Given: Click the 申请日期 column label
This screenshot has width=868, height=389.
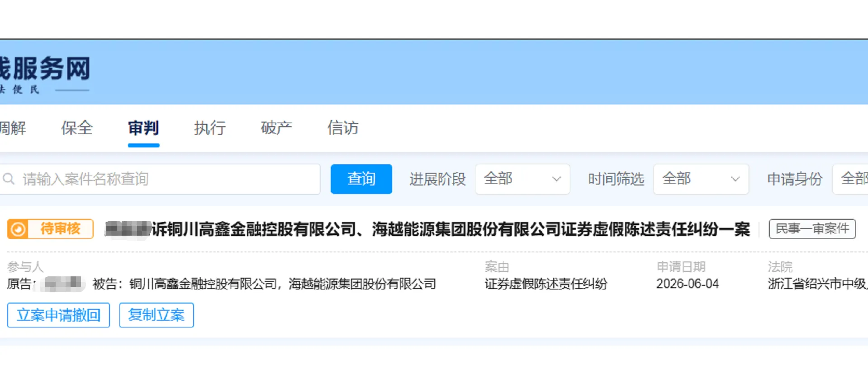Looking at the screenshot, I should tap(681, 267).
